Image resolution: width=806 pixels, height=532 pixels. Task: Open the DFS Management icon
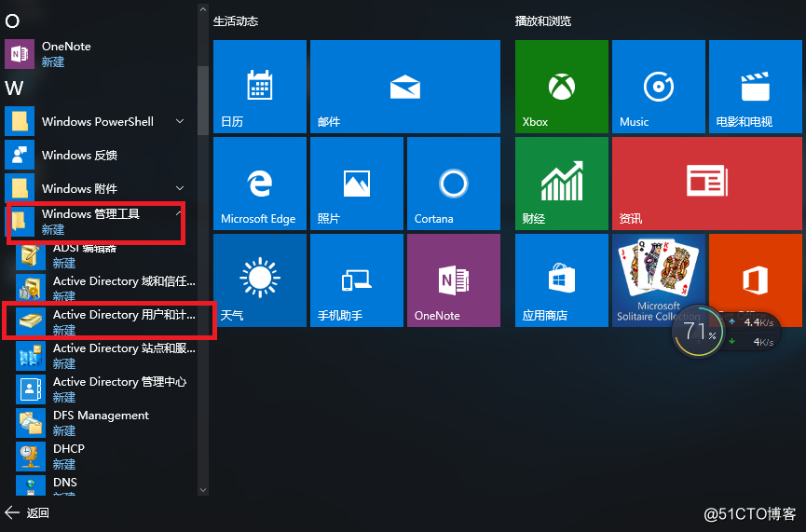(x=31, y=422)
